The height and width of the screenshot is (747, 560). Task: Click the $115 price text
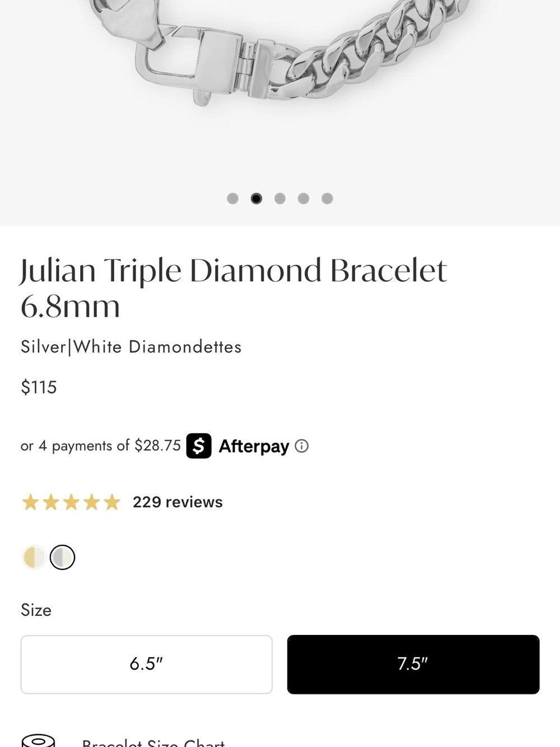click(39, 387)
